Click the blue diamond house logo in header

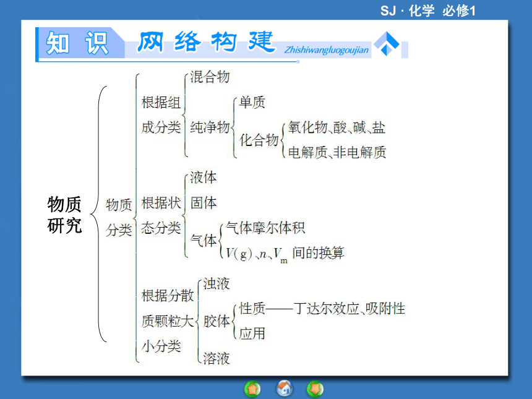click(387, 44)
